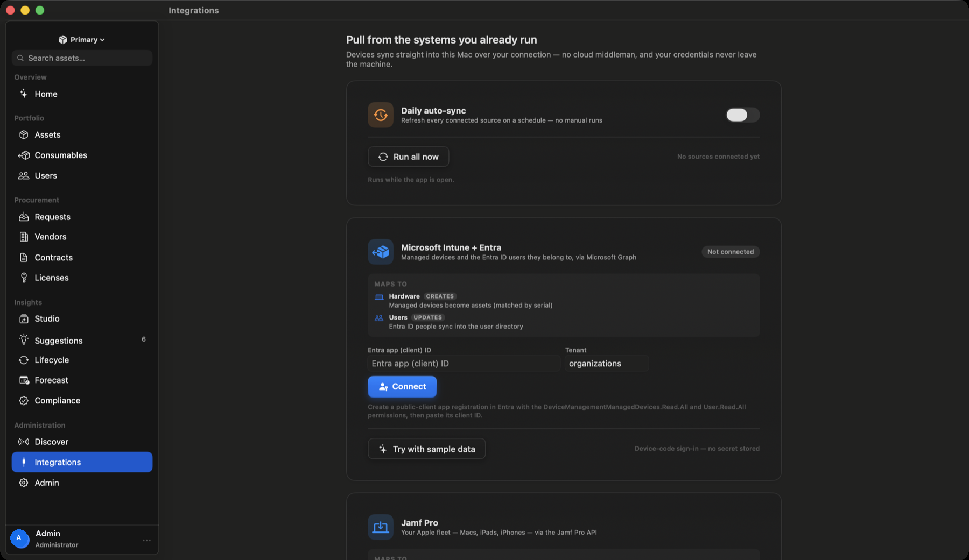969x560 pixels.
Task: Click the No sources connected yet text
Action: click(x=718, y=157)
